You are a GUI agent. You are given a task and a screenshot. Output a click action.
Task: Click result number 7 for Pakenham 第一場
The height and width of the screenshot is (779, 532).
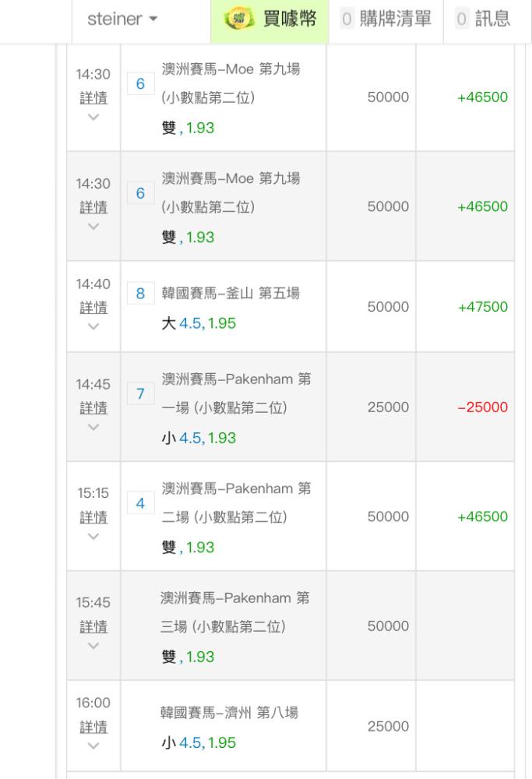(x=140, y=394)
